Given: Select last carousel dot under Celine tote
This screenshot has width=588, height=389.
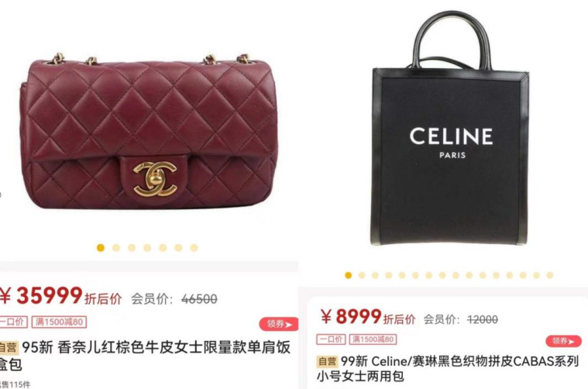Looking at the screenshot, I should (x=550, y=275).
